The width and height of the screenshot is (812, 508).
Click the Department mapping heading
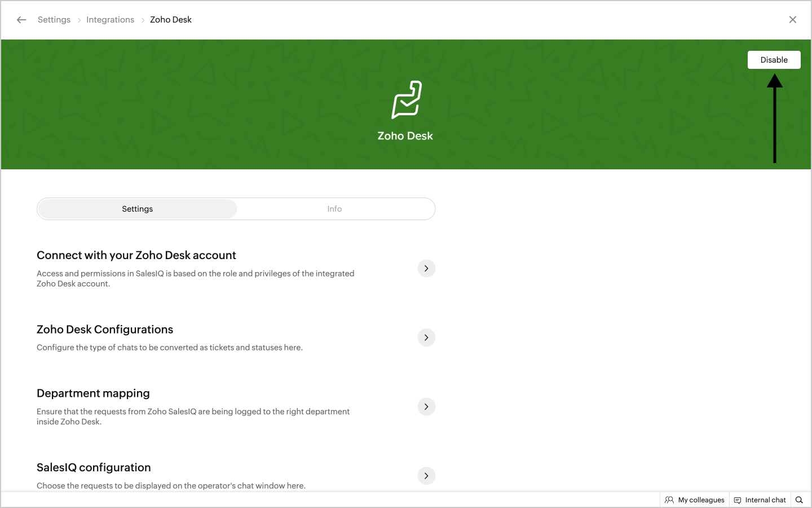point(93,393)
